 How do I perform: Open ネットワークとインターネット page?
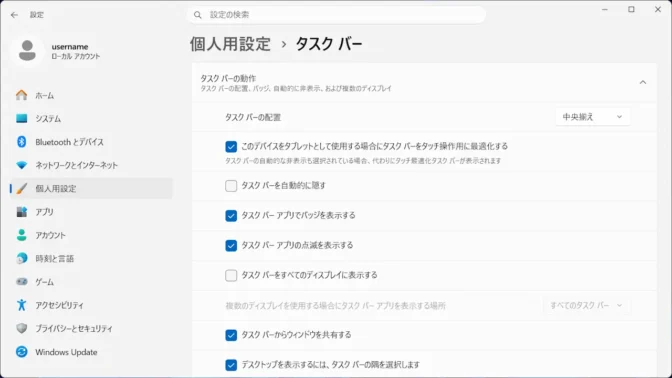91,165
